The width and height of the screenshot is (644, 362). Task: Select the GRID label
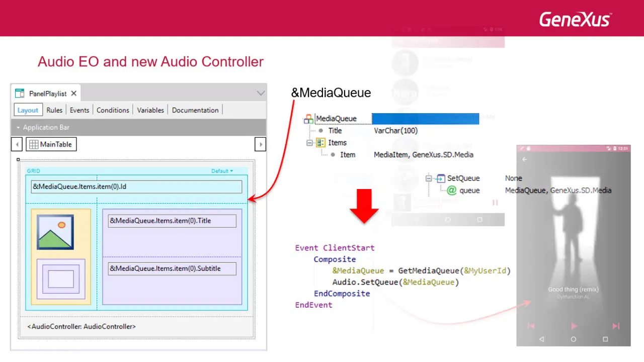coord(33,171)
